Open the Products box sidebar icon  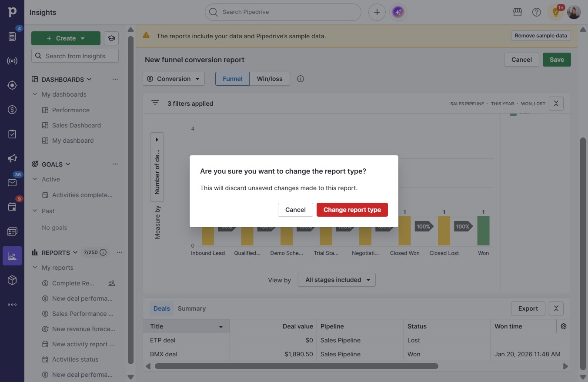(12, 280)
